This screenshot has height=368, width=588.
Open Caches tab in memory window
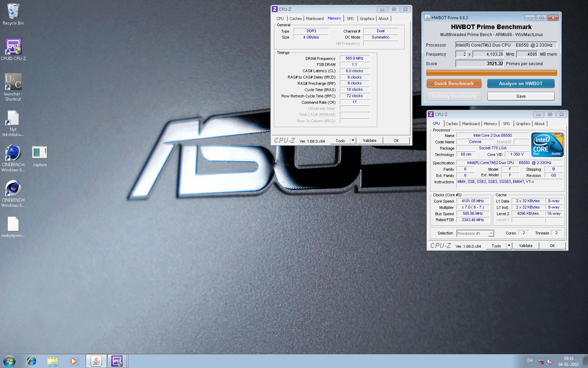point(295,19)
